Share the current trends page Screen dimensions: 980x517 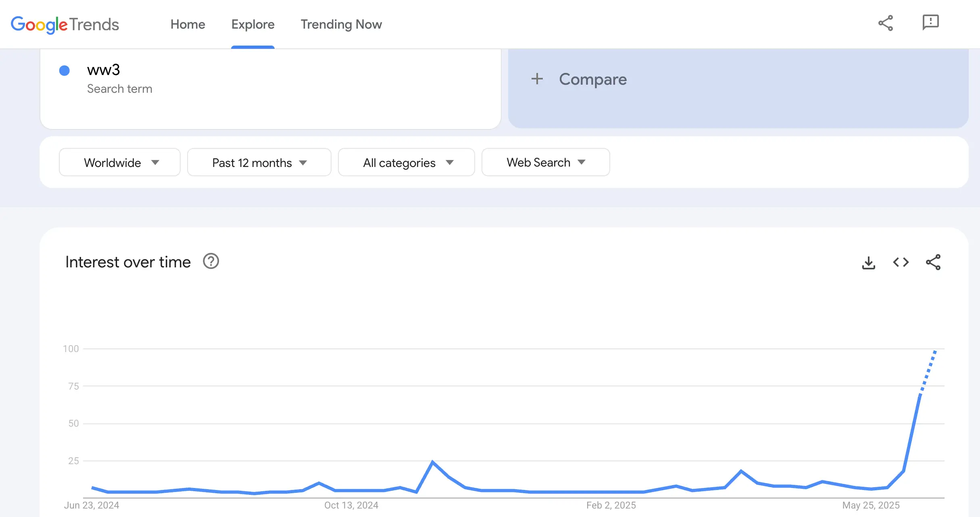tap(886, 23)
